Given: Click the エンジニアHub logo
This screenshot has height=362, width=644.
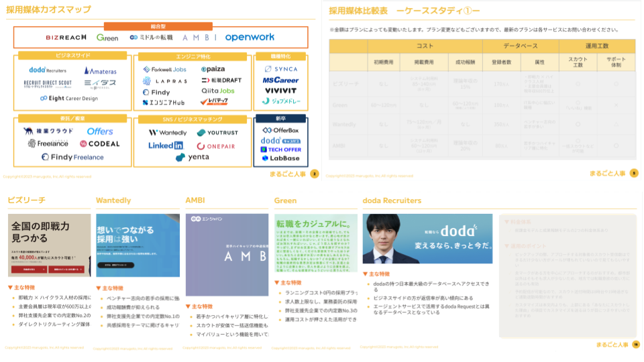Looking at the screenshot, I should click(164, 102).
